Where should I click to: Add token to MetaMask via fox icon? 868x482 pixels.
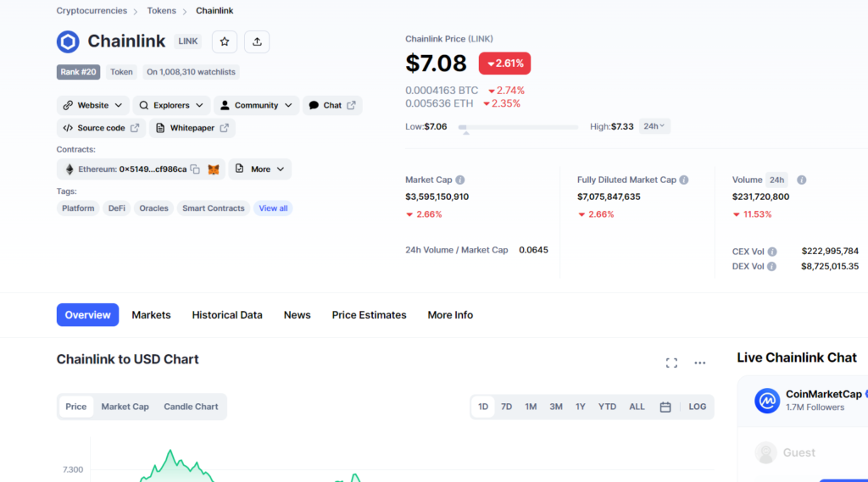pos(214,169)
